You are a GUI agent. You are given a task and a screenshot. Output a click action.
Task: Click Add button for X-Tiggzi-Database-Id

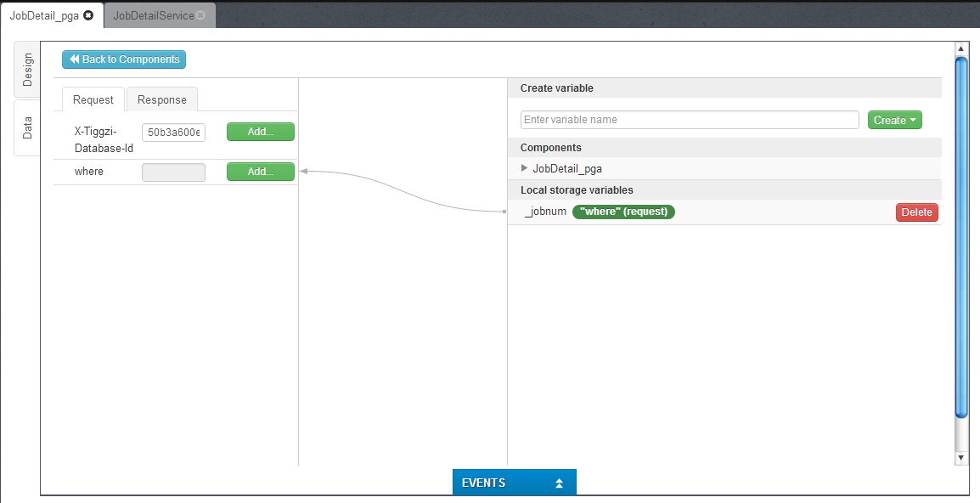[x=260, y=132]
